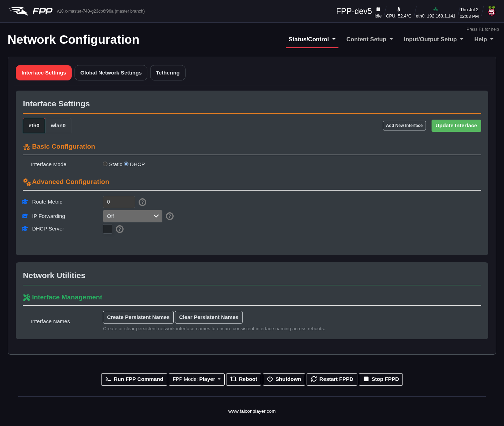Open help tooltip for IP Forwarding
Screen dimensions: 504x426
tap(170, 216)
